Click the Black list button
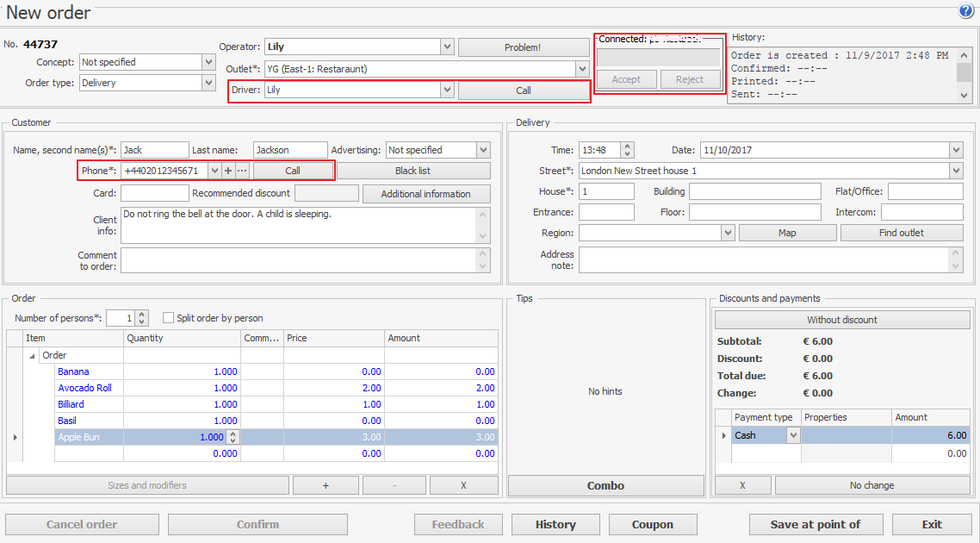 coord(412,171)
